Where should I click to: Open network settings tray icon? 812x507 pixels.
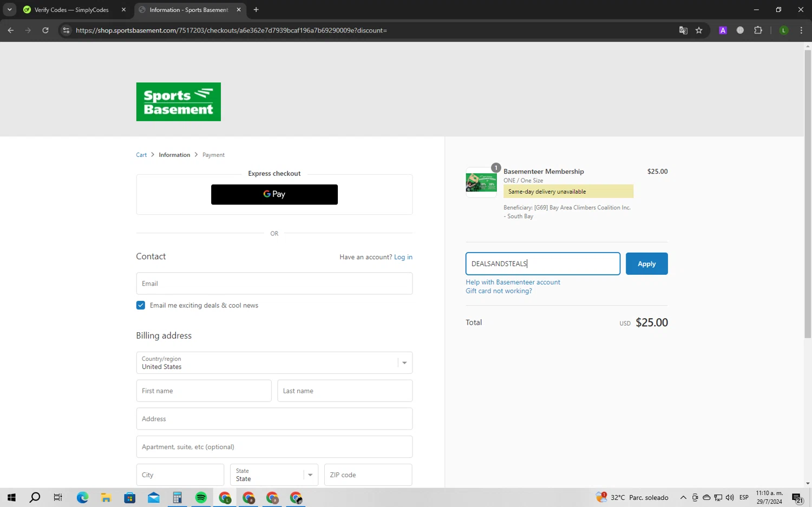pyautogui.click(x=718, y=497)
